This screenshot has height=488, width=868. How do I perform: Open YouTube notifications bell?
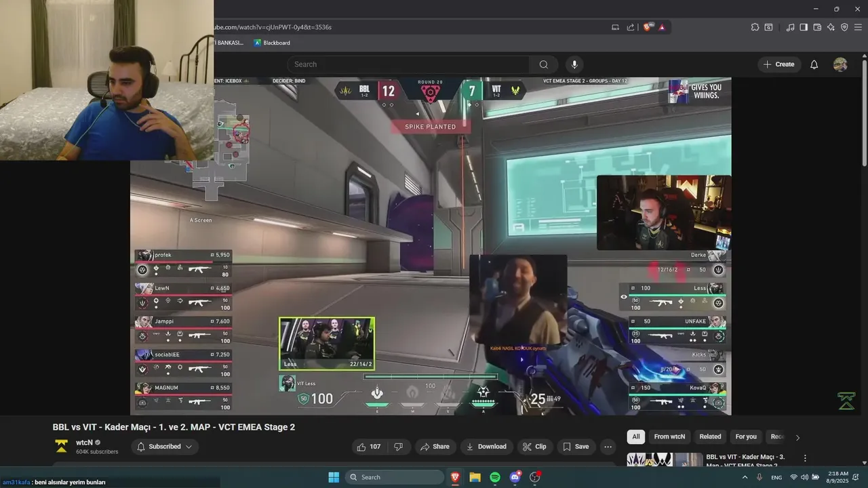[x=814, y=64]
